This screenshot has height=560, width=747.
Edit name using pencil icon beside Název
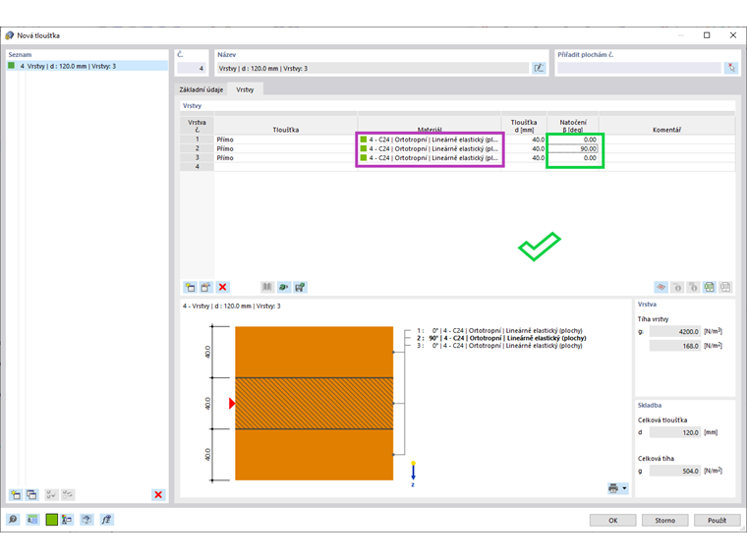(539, 68)
